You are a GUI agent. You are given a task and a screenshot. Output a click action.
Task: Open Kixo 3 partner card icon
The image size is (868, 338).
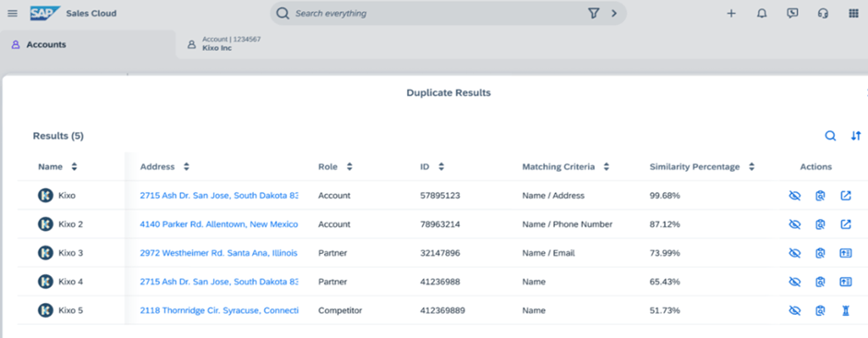[x=845, y=253]
